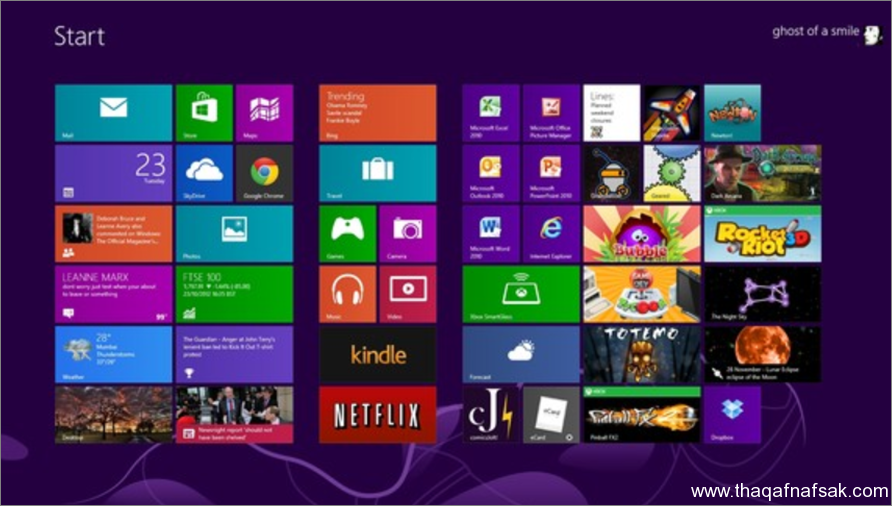
Task: Open Microsoft Excel 2010 tile
Action: pyautogui.click(x=490, y=112)
